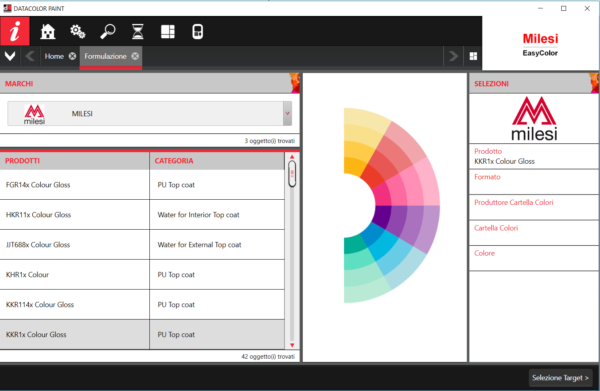Viewport: 600px width, 391px height.
Task: Close the Formulazione tab
Action: [x=135, y=56]
